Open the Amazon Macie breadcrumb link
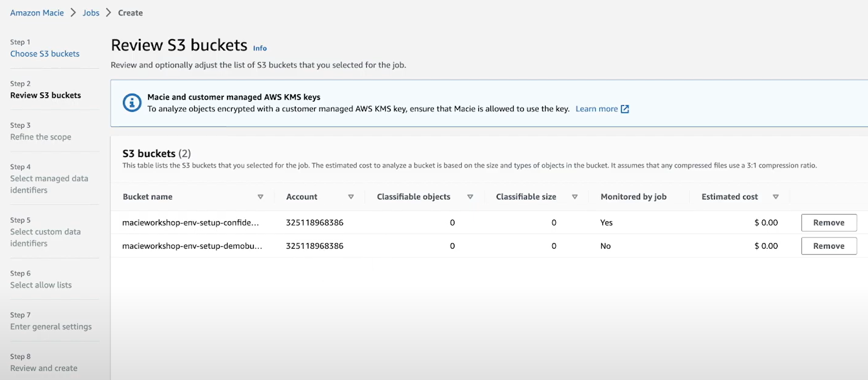868x380 pixels. click(37, 13)
